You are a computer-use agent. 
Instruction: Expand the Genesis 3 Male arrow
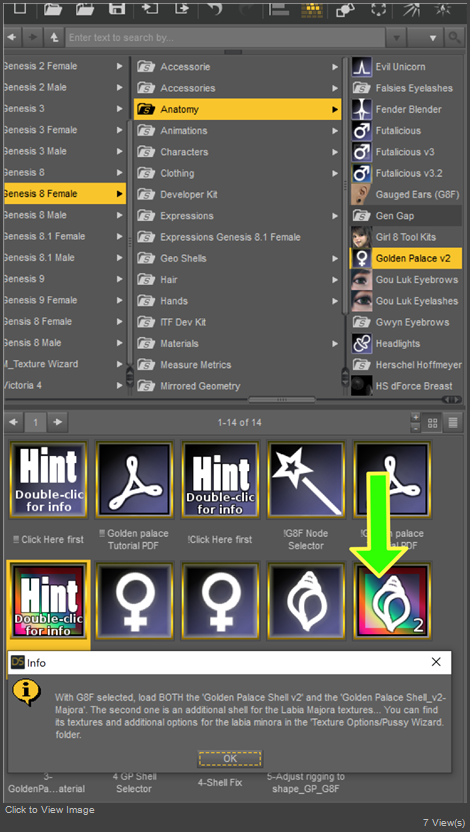tap(119, 151)
